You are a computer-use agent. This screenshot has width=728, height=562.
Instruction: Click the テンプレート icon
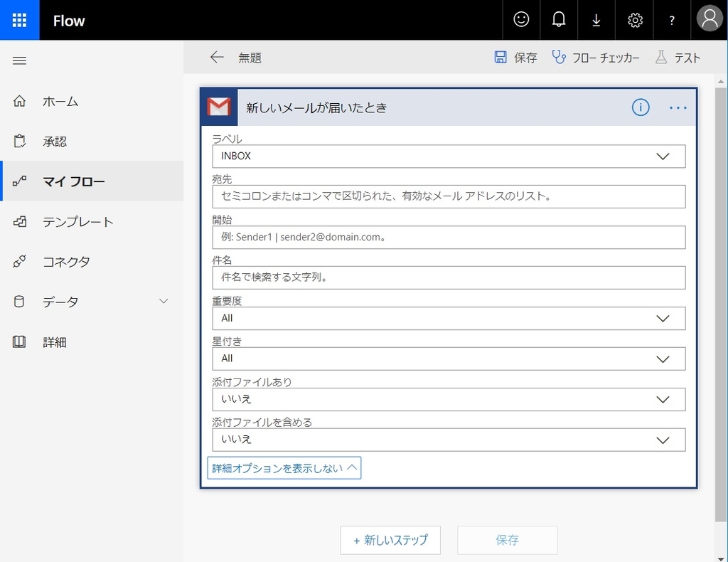(19, 221)
